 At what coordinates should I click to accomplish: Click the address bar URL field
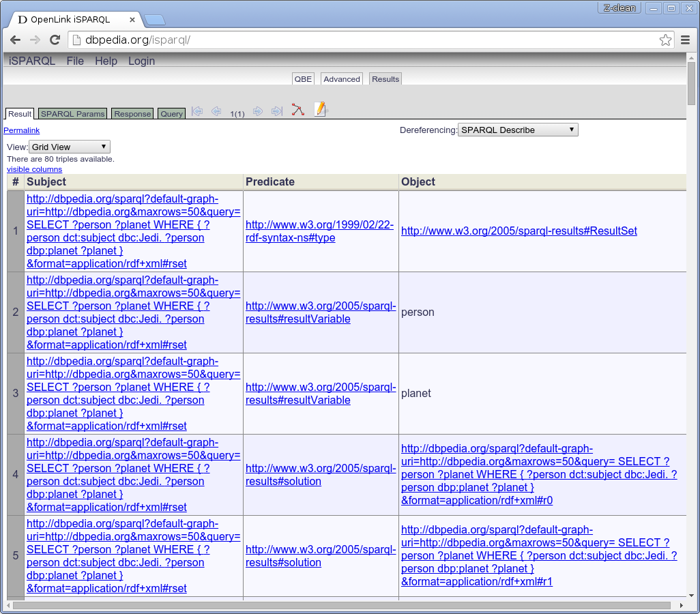pyautogui.click(x=362, y=40)
